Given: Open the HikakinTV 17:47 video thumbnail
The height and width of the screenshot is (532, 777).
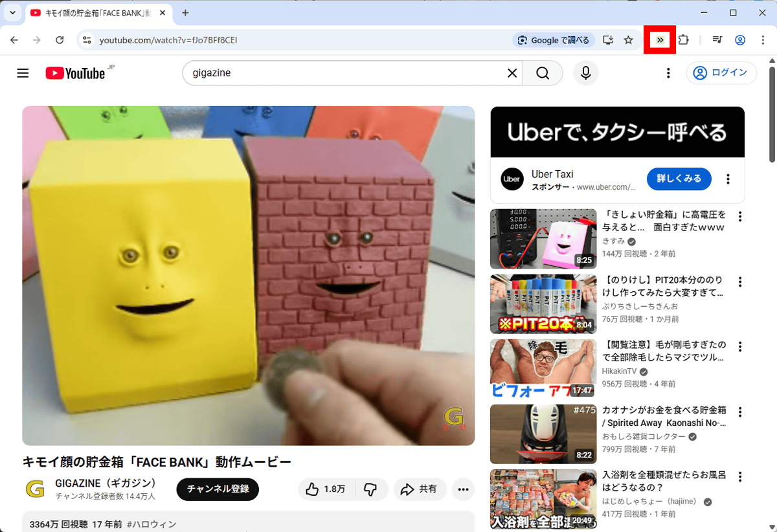Looking at the screenshot, I should pyautogui.click(x=543, y=369).
